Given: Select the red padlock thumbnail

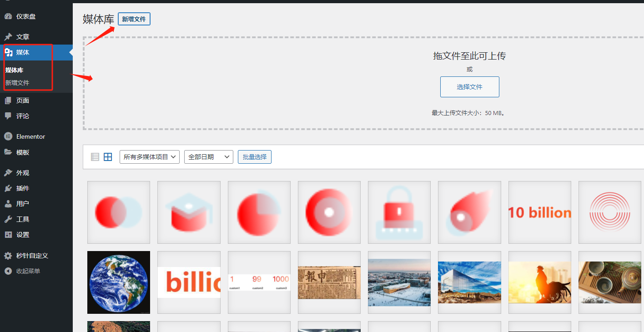Looking at the screenshot, I should pyautogui.click(x=399, y=212).
